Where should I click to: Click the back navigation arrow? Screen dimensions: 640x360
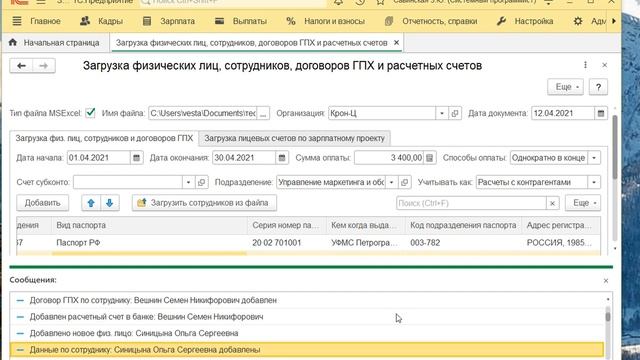point(21,65)
